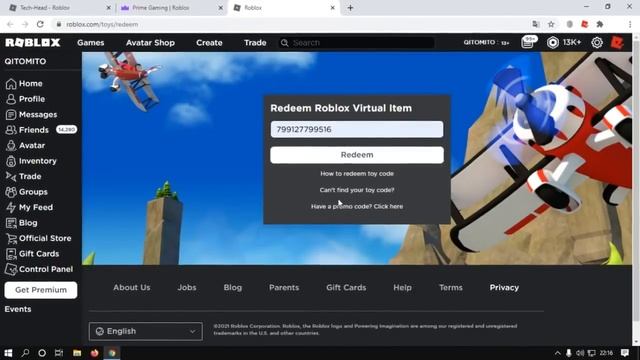This screenshot has width=640, height=360.
Task: Open Groups in the sidebar
Action: point(27,192)
